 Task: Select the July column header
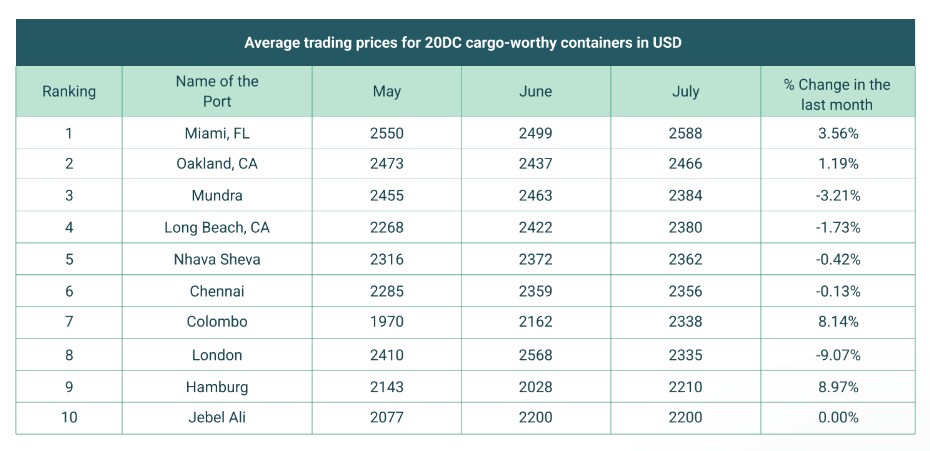(x=686, y=91)
